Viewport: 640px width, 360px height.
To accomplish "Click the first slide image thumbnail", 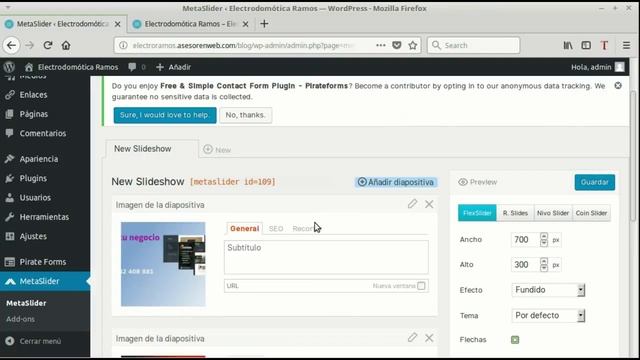I will click(163, 264).
